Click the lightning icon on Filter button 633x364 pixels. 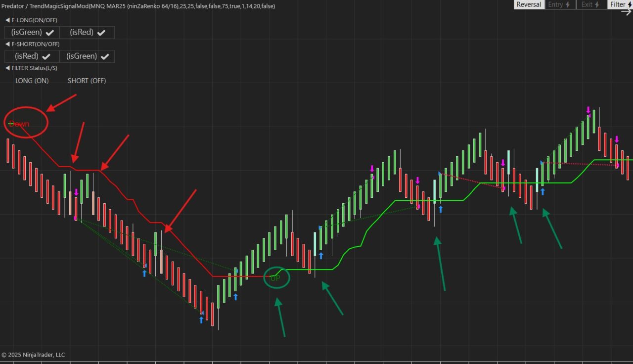coord(630,4)
